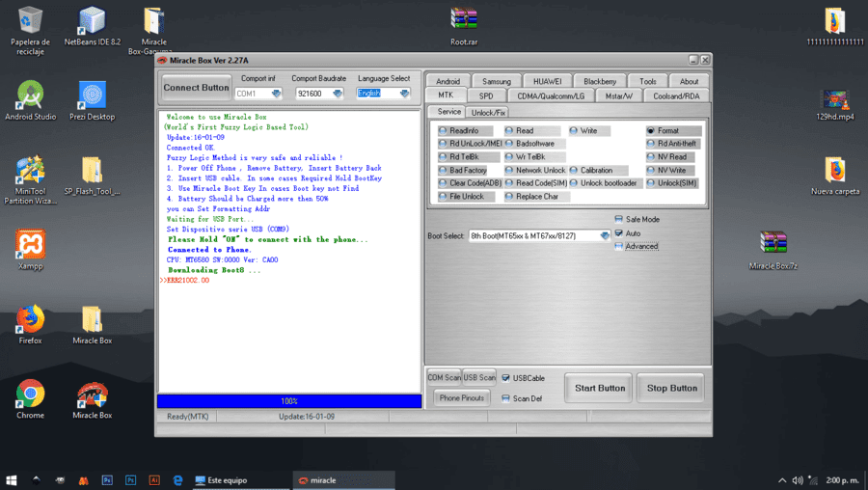Open the Language Select dropdown
The image size is (868, 490).
404,94
